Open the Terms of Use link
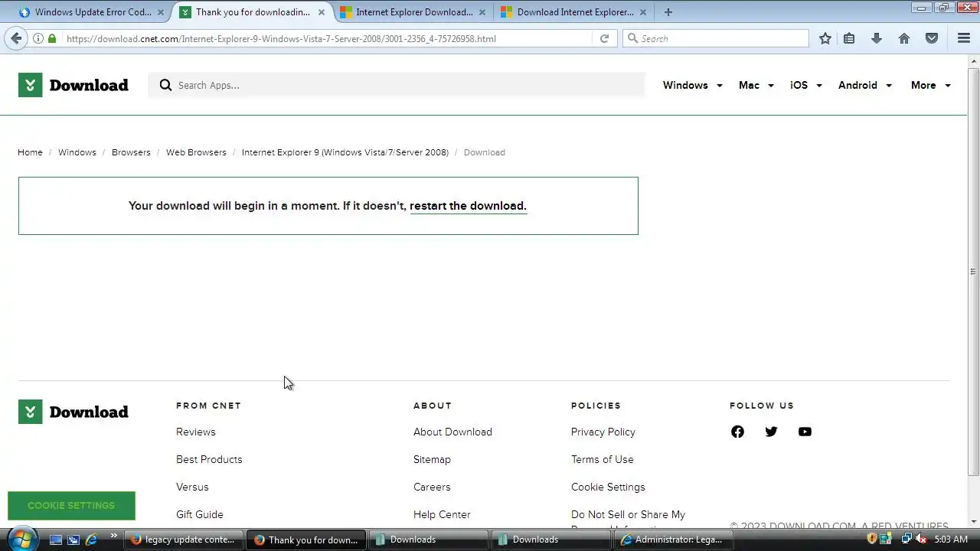This screenshot has width=980, height=551. [x=603, y=459]
